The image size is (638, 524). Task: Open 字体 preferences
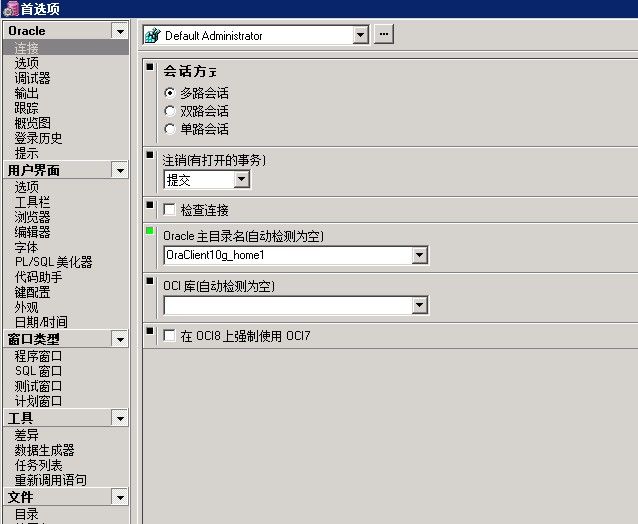coord(26,247)
